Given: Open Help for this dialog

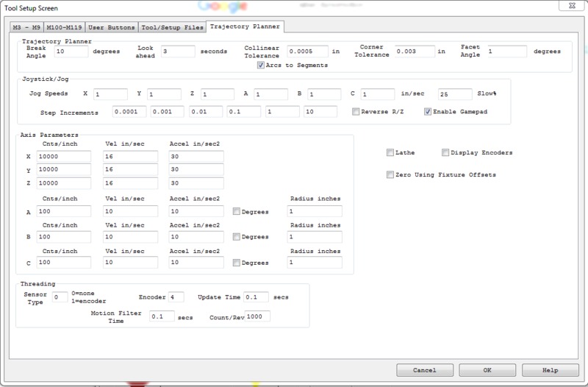Looking at the screenshot, I should [550, 369].
